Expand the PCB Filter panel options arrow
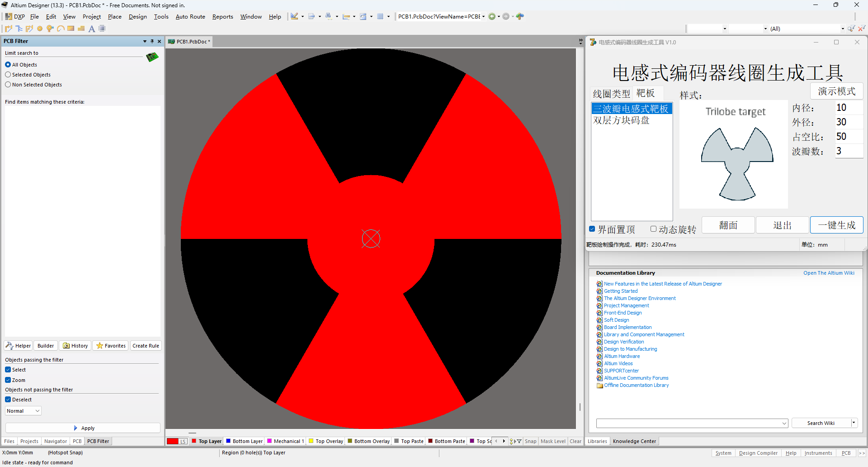868x467 pixels. click(145, 41)
